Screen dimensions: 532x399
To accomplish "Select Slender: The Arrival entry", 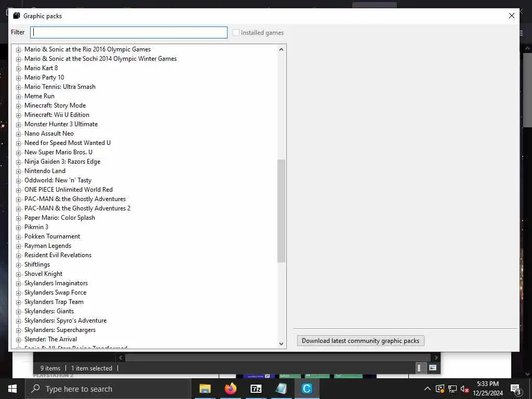I will coord(50,339).
